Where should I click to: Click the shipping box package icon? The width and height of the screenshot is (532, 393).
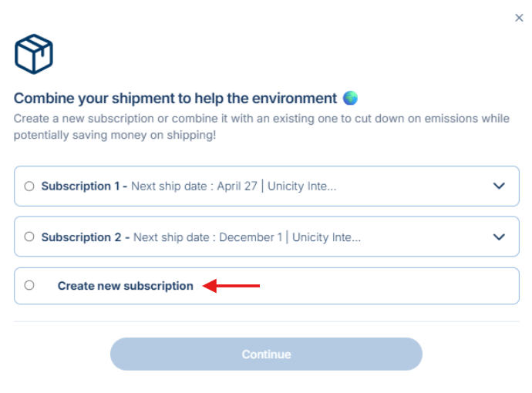[34, 54]
